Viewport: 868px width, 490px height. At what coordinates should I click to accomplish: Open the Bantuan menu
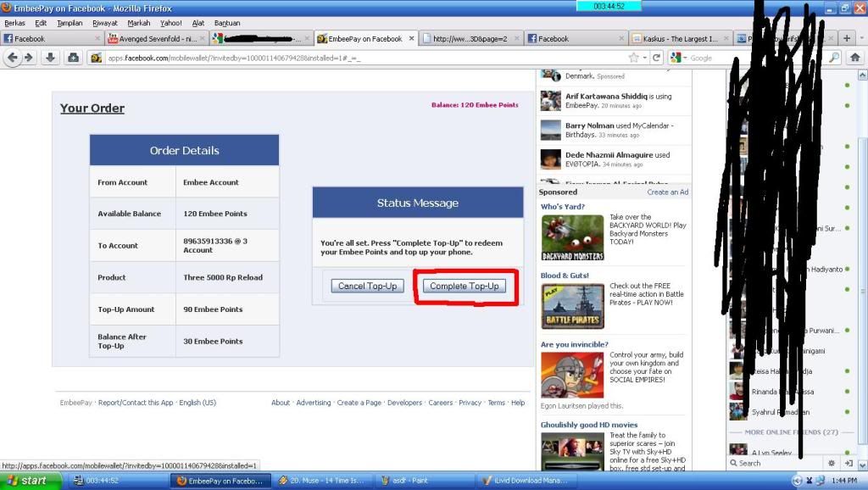click(227, 23)
